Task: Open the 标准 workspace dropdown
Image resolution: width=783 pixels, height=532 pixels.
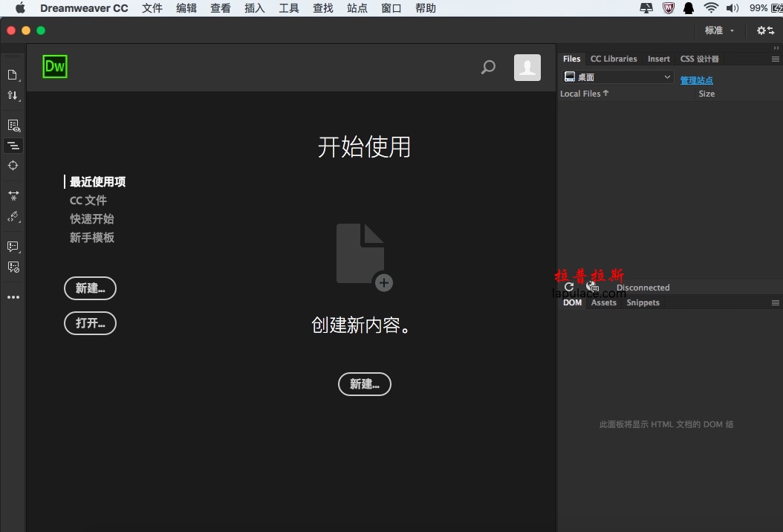Action: [719, 30]
